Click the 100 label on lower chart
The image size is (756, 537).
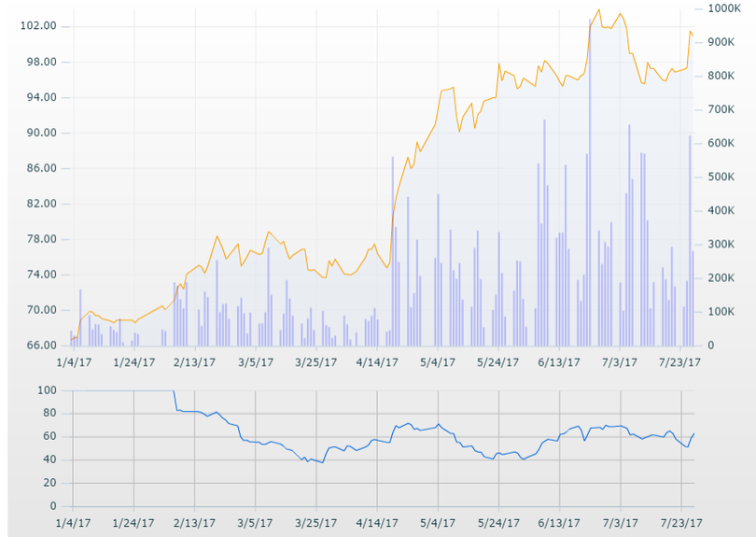tap(47, 390)
